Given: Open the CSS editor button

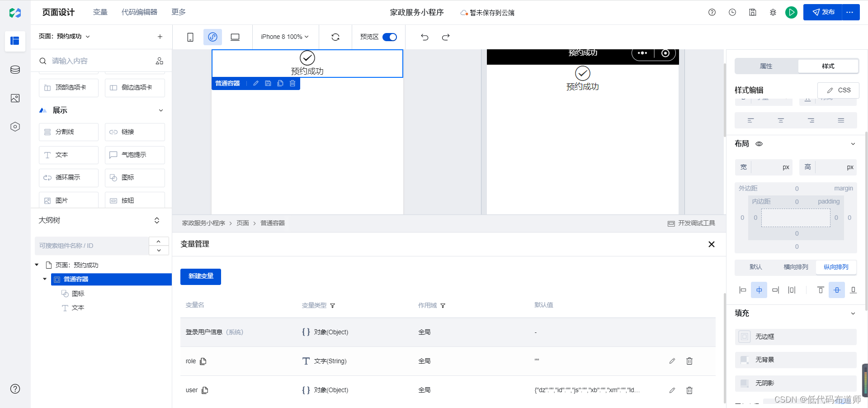Looking at the screenshot, I should point(838,90).
